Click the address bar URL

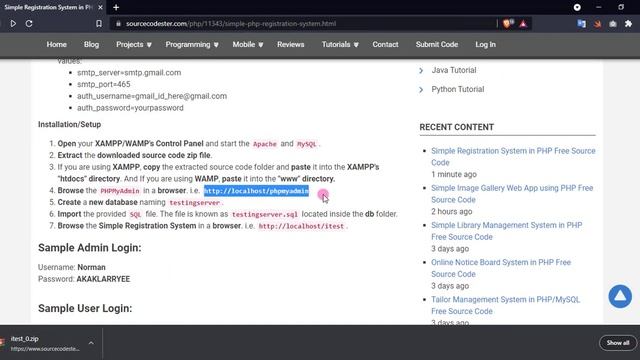[231, 24]
